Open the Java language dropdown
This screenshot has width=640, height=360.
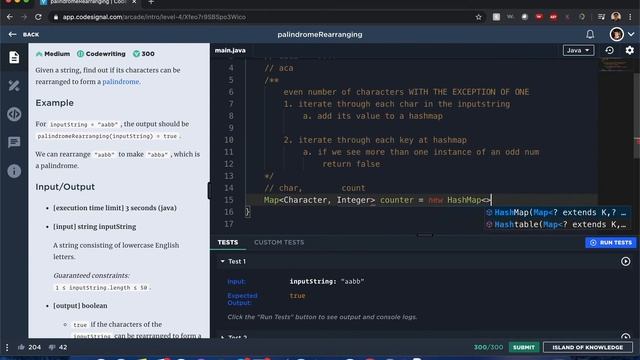pos(578,50)
